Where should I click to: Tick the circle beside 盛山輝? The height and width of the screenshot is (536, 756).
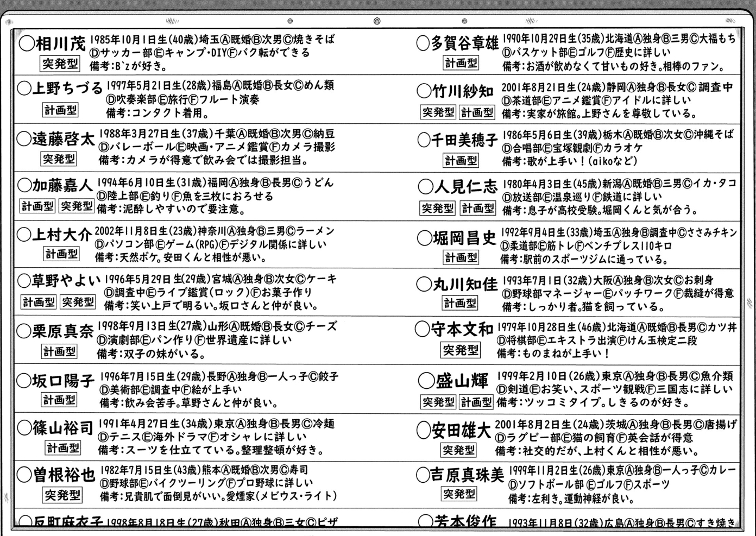(427, 381)
